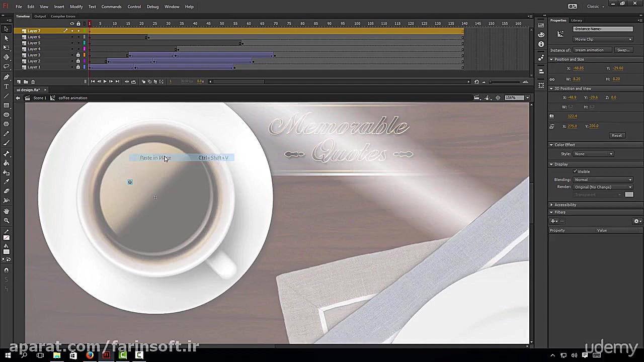Toggle visibility dot for Layer 6
This screenshot has height=362, width=644.
point(72,37)
